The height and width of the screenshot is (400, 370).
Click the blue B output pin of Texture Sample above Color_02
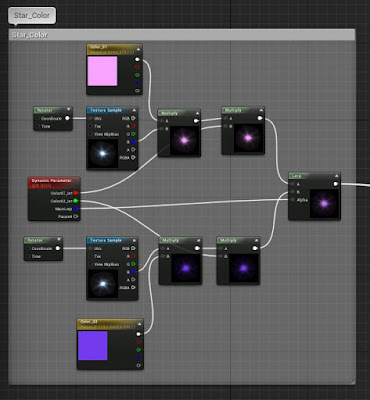pyautogui.click(x=133, y=272)
